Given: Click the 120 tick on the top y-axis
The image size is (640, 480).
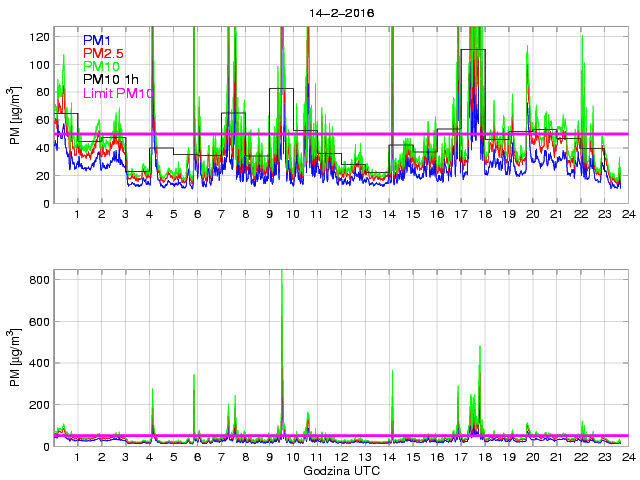Looking at the screenshot, I should (38, 36).
